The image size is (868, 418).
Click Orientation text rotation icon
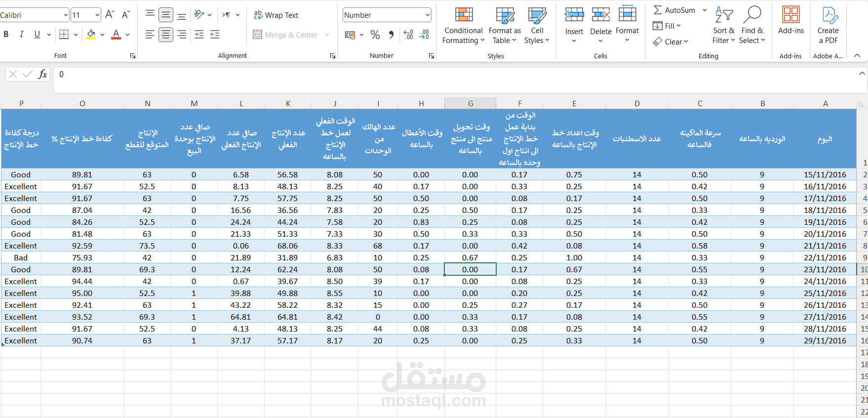[x=199, y=15]
